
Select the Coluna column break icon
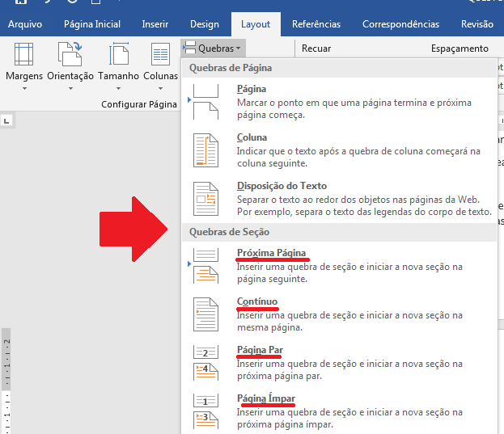[205, 150]
